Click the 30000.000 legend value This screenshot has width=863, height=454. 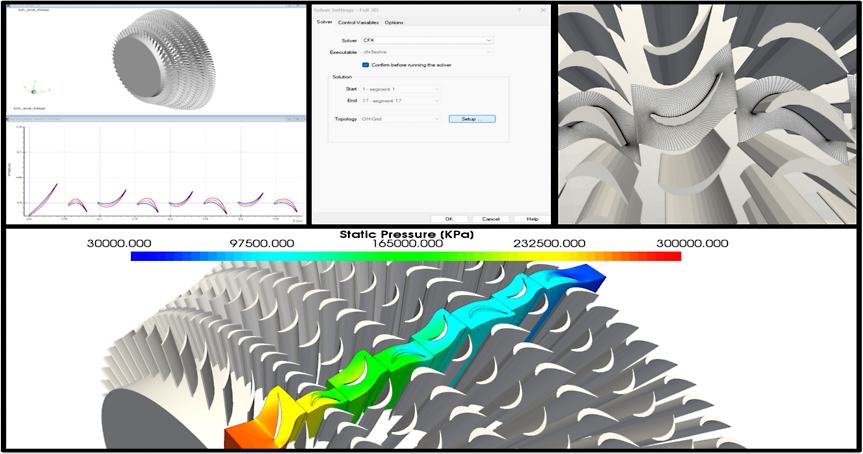pos(119,243)
